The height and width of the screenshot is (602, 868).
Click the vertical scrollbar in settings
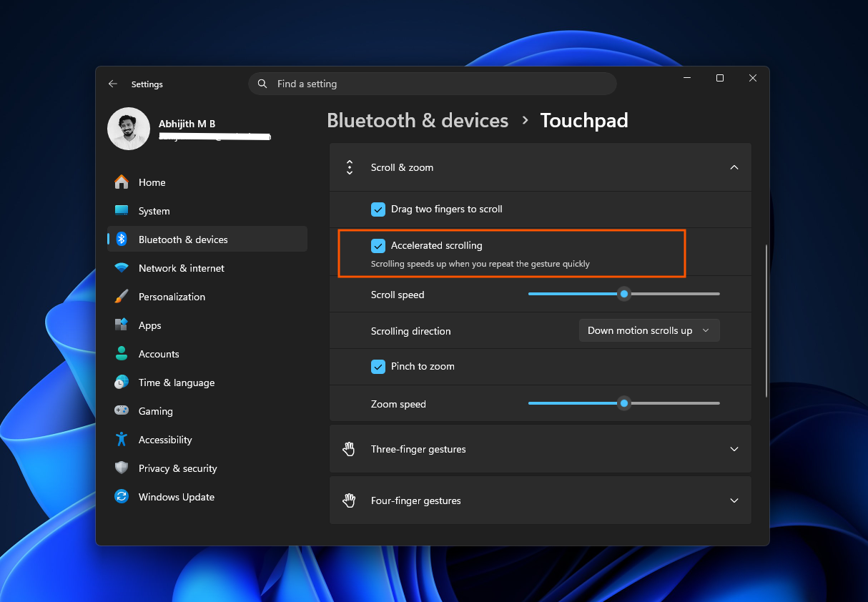click(x=766, y=320)
